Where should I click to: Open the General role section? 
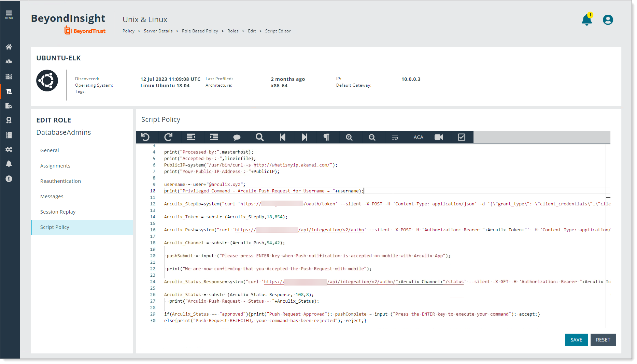coord(82,150)
